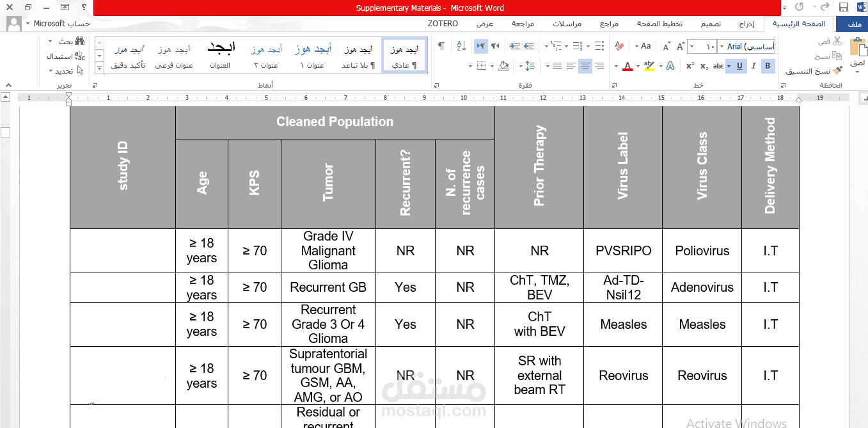
Task: Click the Cut scissors icon
Action: pos(837,41)
